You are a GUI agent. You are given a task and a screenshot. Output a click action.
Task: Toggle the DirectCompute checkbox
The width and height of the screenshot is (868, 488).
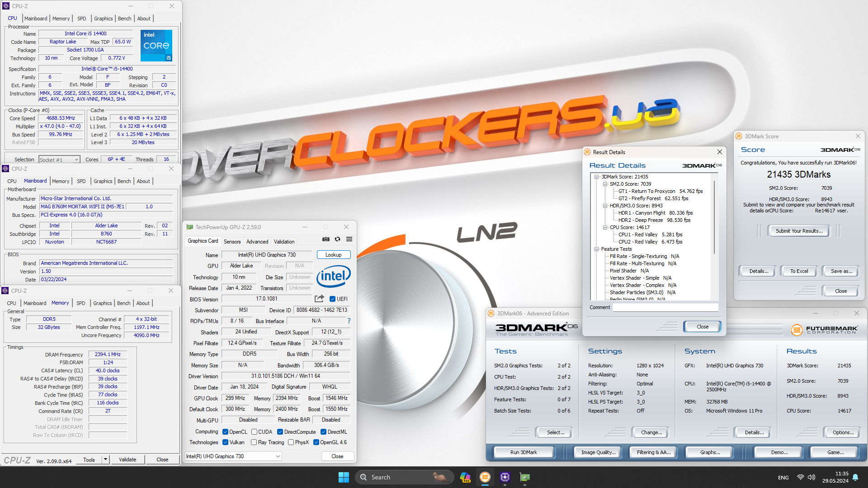(x=280, y=432)
